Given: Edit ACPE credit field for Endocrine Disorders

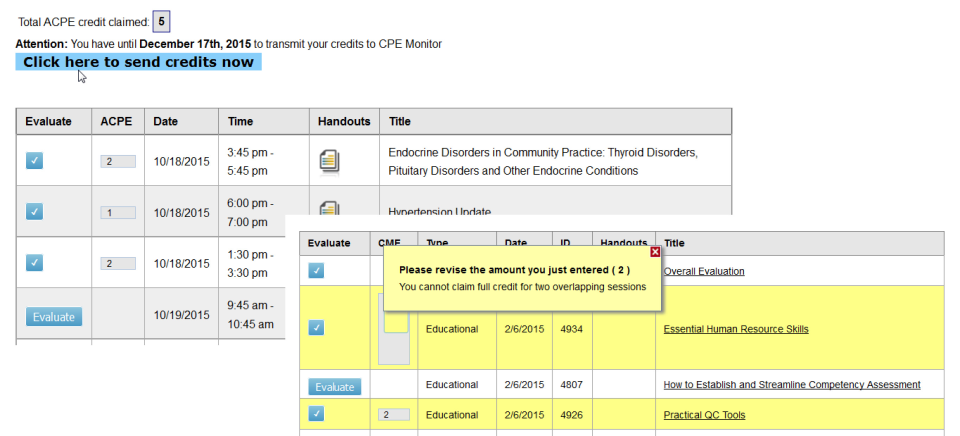Looking at the screenshot, I should 117,161.
